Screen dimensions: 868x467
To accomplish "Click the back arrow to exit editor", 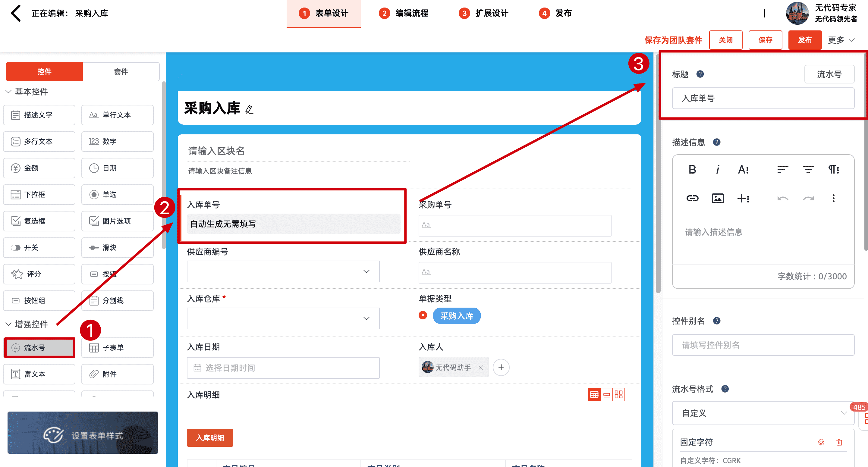I will 16,13.
